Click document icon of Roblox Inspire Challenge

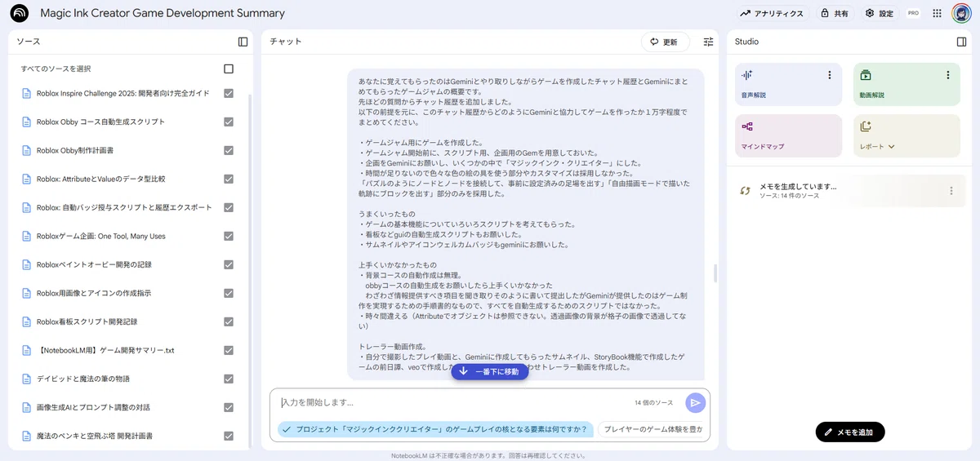tap(26, 93)
